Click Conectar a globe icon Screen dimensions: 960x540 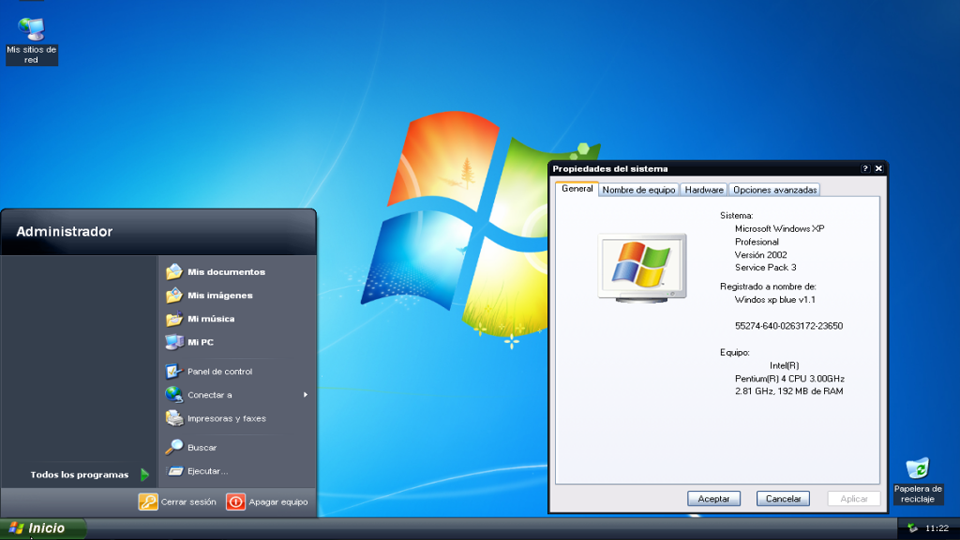[174, 395]
